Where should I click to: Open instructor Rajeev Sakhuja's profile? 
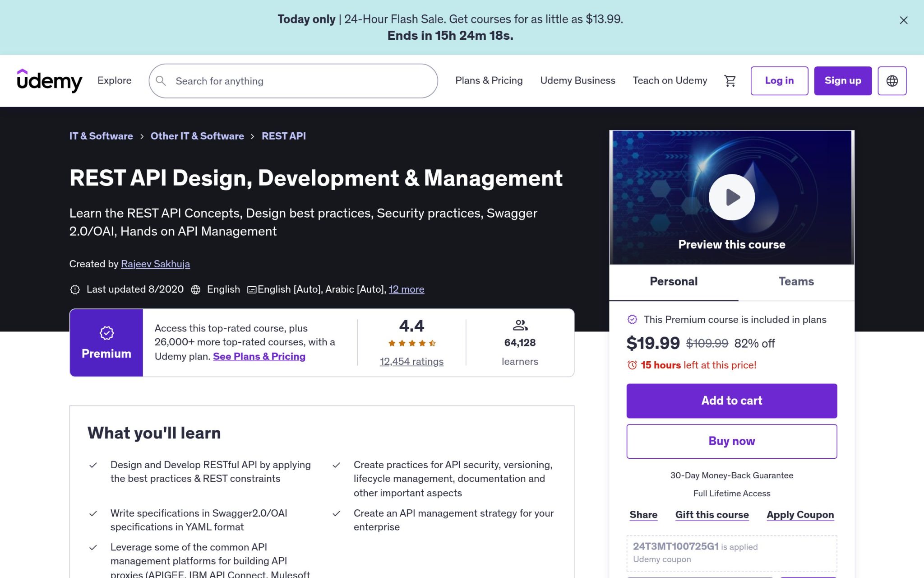pyautogui.click(x=155, y=264)
